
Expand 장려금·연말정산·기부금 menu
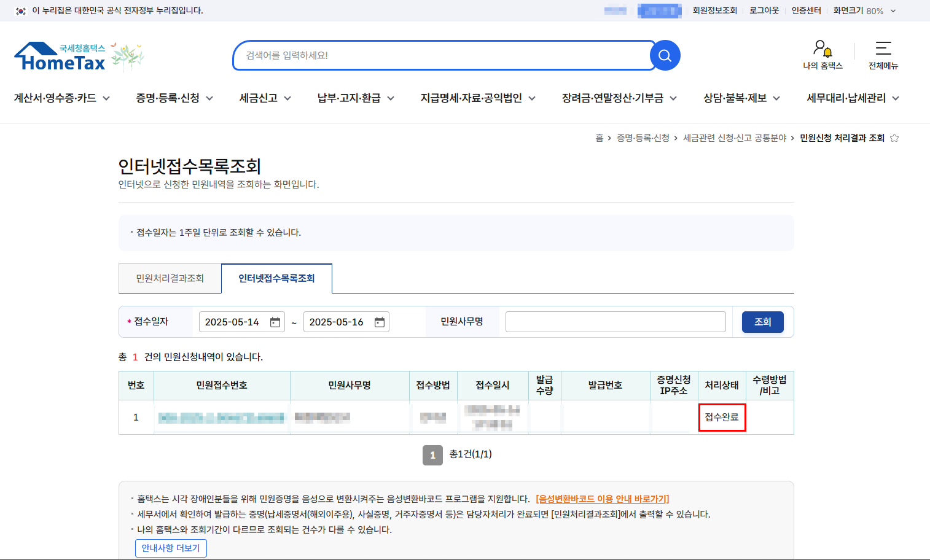(619, 98)
